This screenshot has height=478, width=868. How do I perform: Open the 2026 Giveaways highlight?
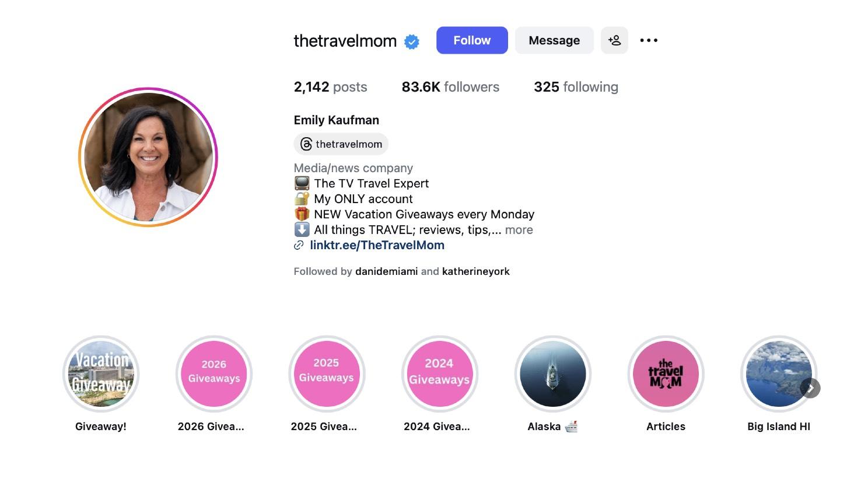pyautogui.click(x=214, y=374)
